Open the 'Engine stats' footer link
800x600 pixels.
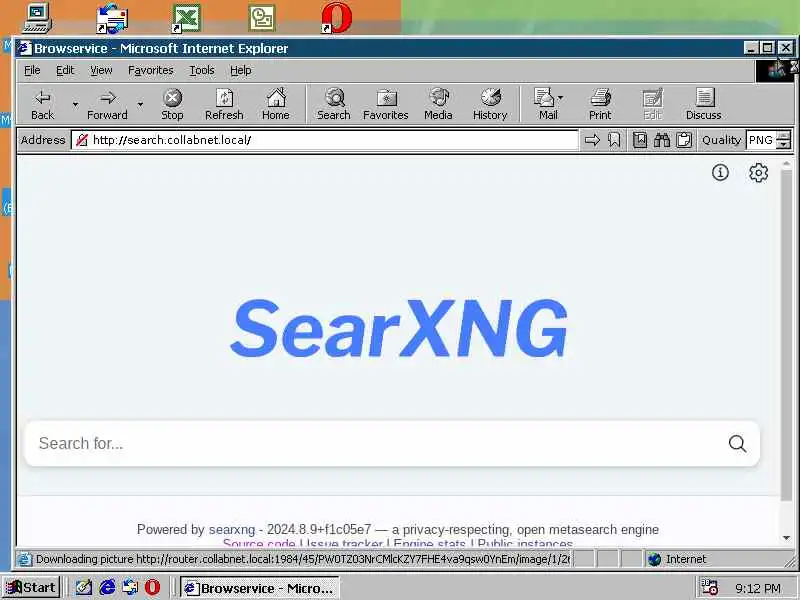pos(430,543)
